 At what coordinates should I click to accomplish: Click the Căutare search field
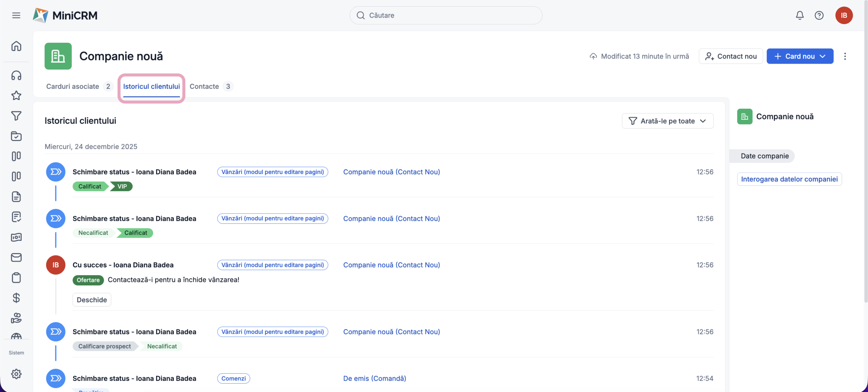click(x=446, y=15)
